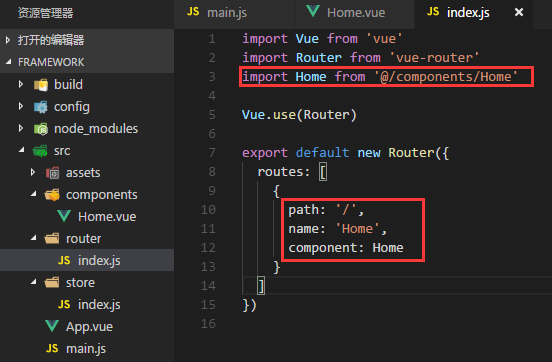The height and width of the screenshot is (362, 552).
Task: Collapse the FRAMEWORK section arrow
Action: pos(8,62)
